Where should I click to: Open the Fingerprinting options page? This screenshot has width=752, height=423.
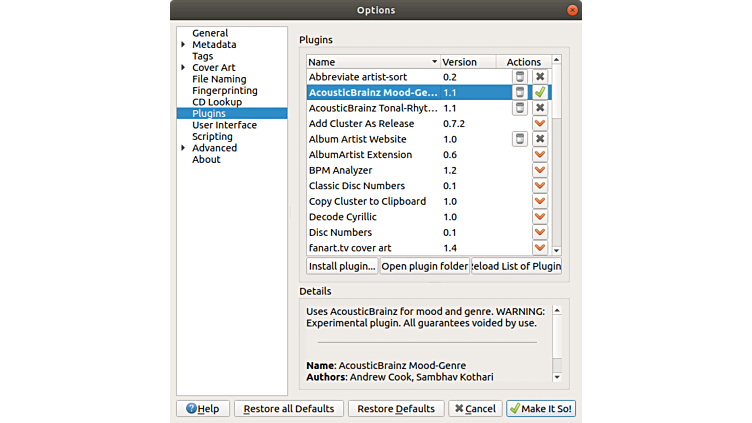coord(224,91)
